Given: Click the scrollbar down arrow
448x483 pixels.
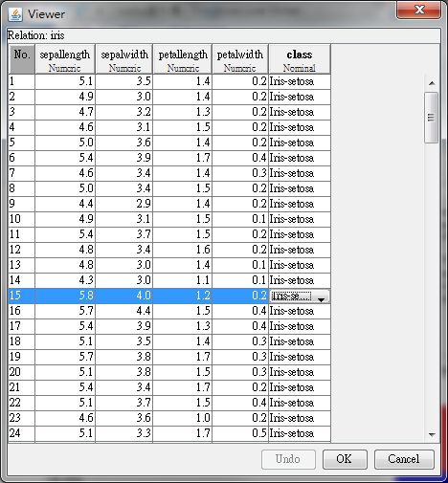Looking at the screenshot, I should tap(432, 434).
